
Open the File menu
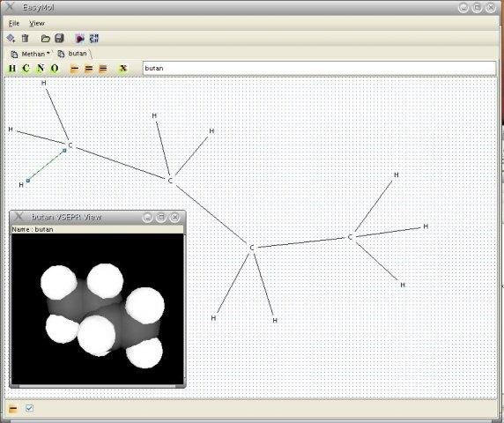pos(14,23)
